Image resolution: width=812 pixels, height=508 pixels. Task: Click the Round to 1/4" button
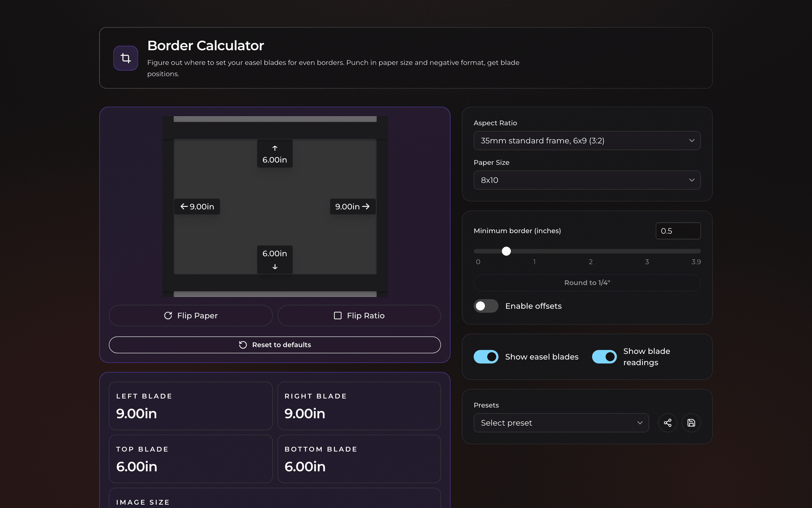click(x=587, y=283)
